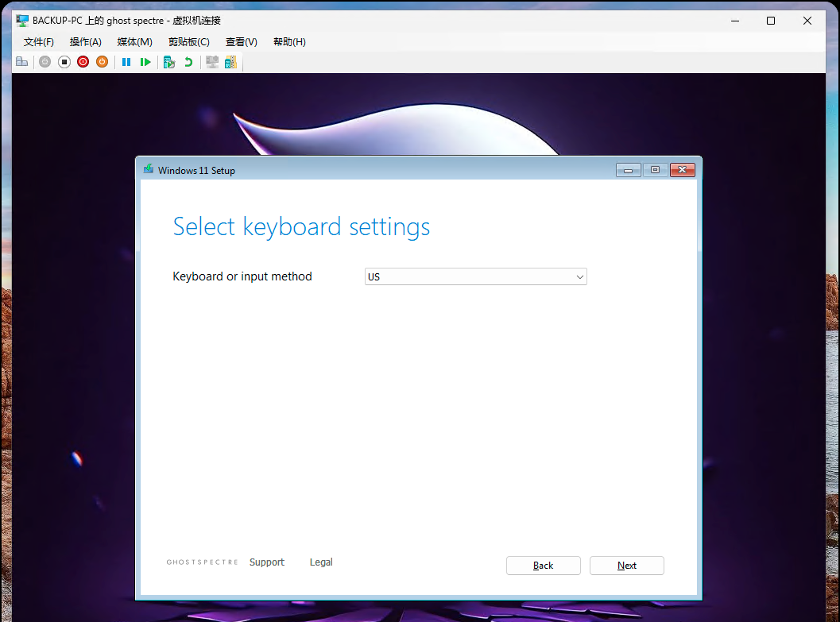The height and width of the screenshot is (622, 840).
Task: Open the Legal link
Action: tap(321, 562)
